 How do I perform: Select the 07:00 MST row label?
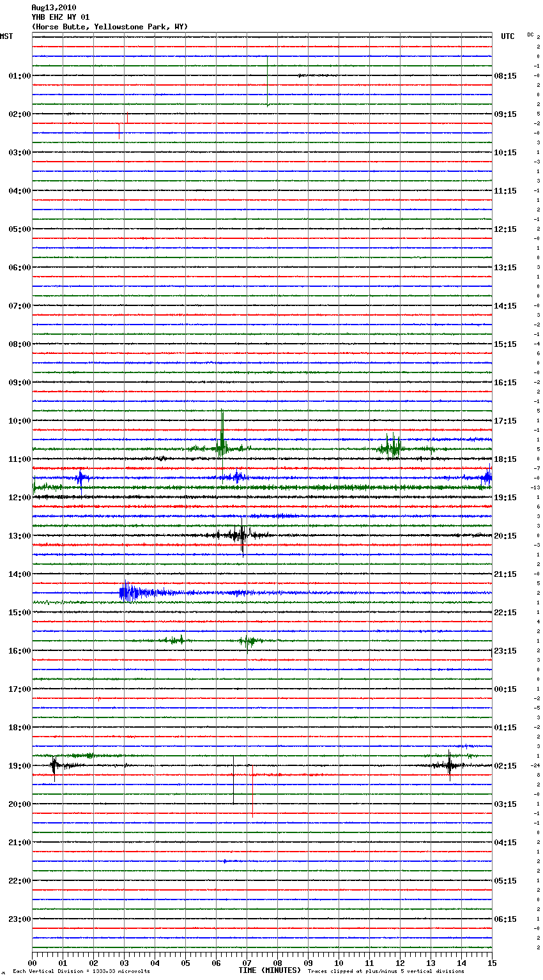tap(20, 306)
